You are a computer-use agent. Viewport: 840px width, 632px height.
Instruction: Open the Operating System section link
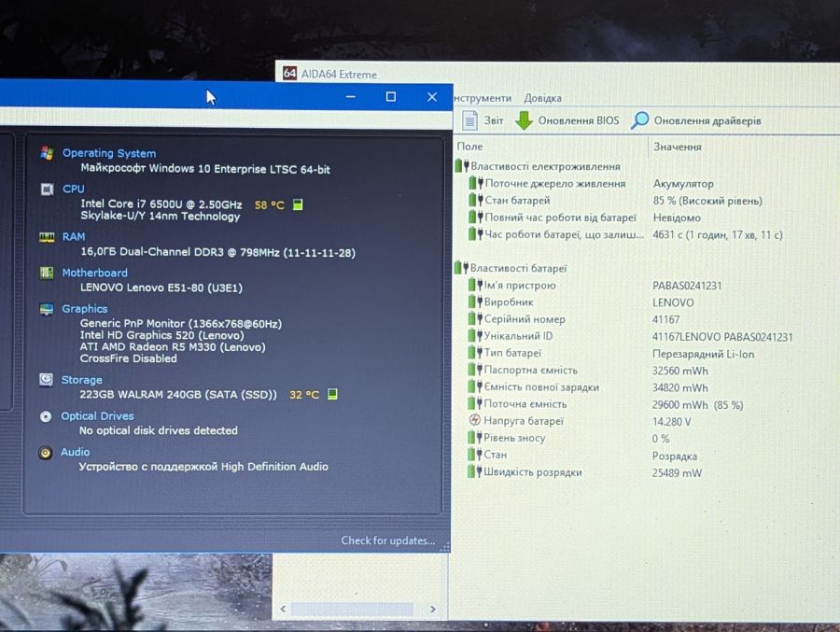(x=109, y=153)
